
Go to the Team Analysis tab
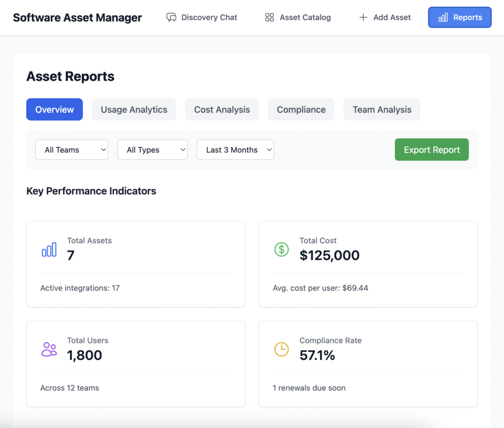[x=382, y=110]
